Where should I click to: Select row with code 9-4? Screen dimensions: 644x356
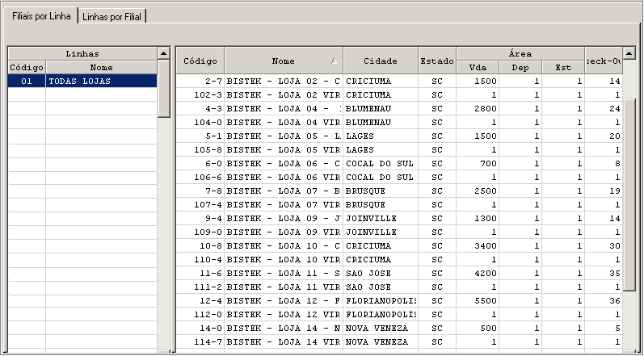[x=399, y=219]
